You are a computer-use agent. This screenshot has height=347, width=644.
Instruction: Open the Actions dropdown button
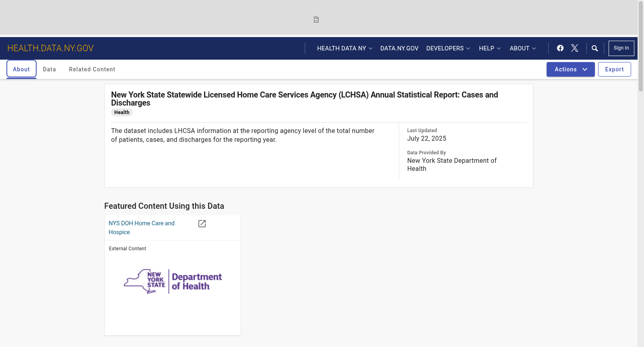point(570,69)
